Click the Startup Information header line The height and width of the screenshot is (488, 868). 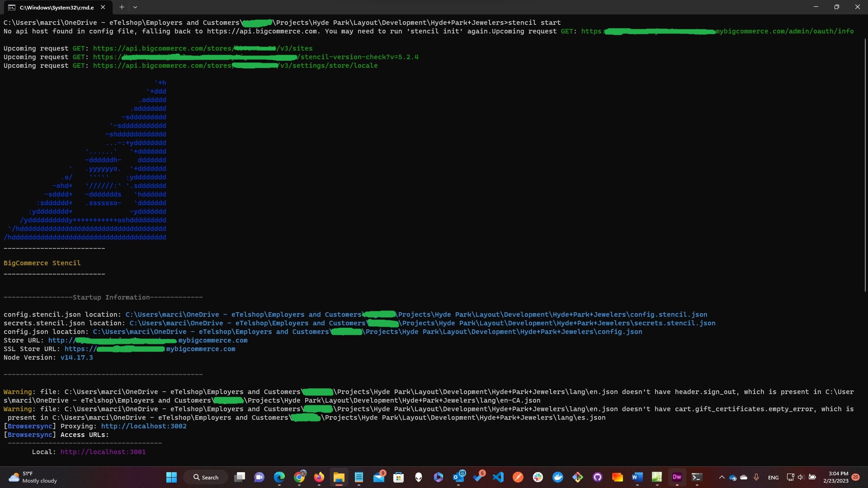[103, 297]
